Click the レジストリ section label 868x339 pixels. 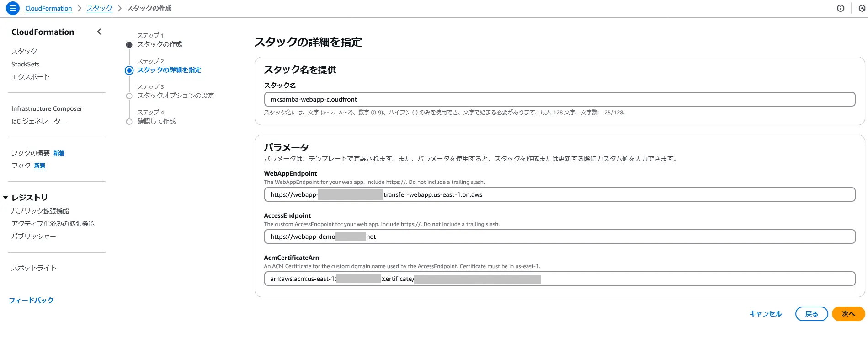click(30, 198)
